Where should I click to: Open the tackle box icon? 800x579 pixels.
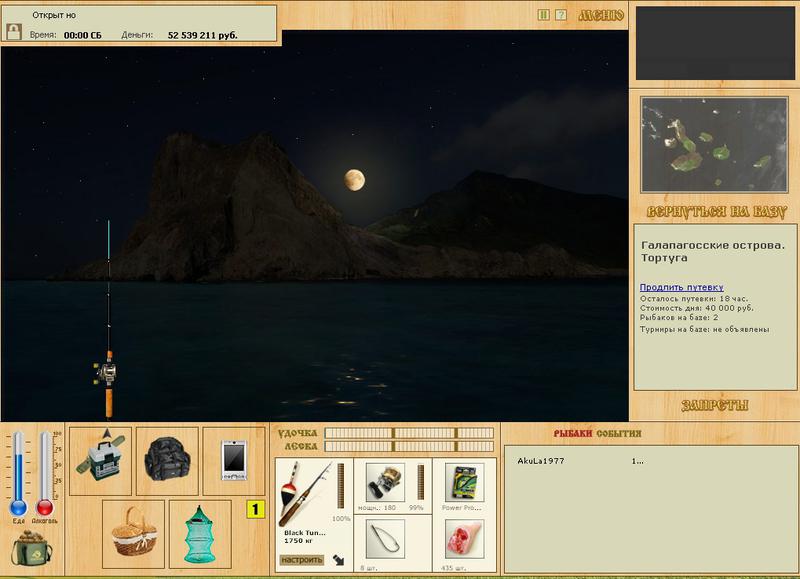(100, 460)
